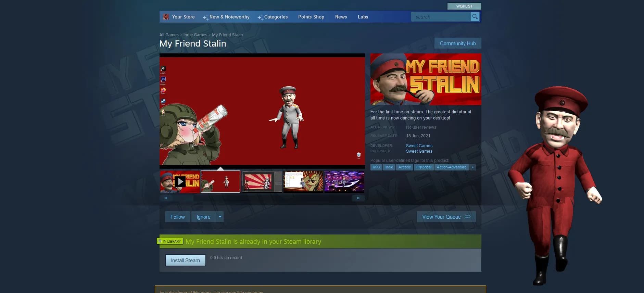Click the Your Store avatar icon

[x=166, y=17]
